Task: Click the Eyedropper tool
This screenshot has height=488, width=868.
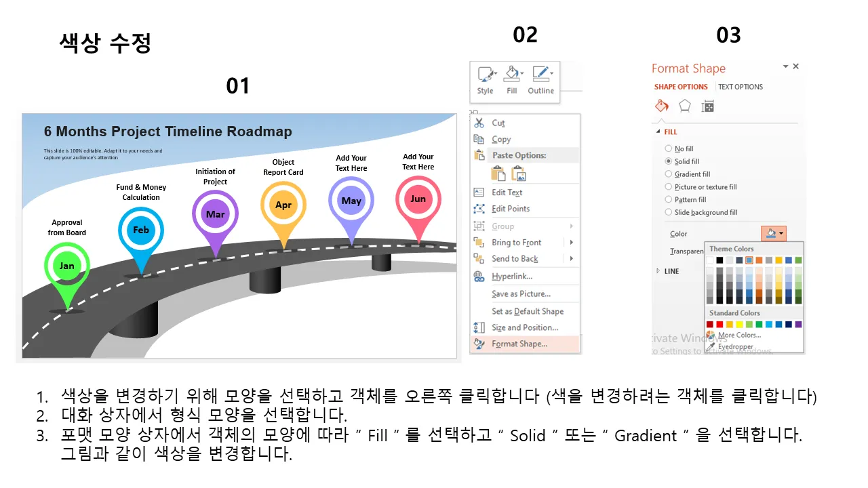Action: click(734, 346)
